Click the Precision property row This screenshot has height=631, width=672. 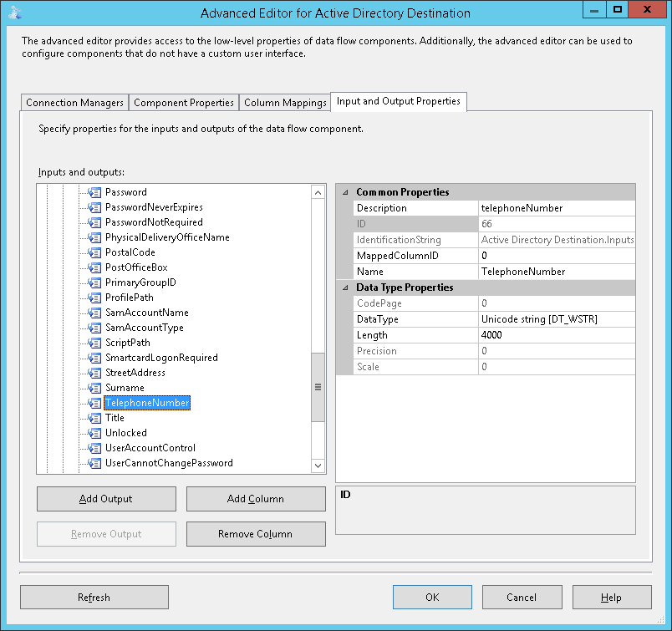[x=494, y=351]
